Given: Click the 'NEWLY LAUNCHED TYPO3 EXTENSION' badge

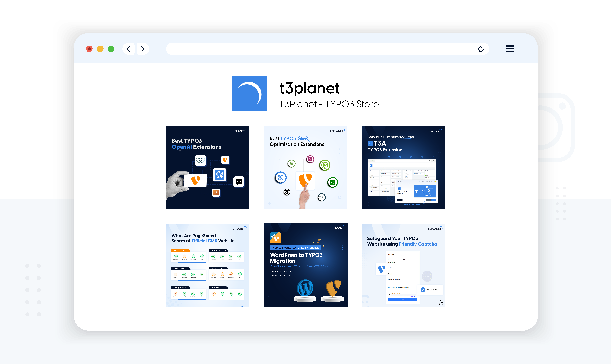Looking at the screenshot, I should [296, 248].
